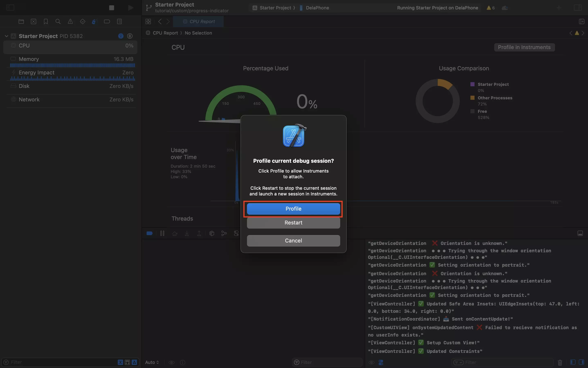Click No Selection in the jump bar
The image size is (588, 368).
[x=198, y=33]
